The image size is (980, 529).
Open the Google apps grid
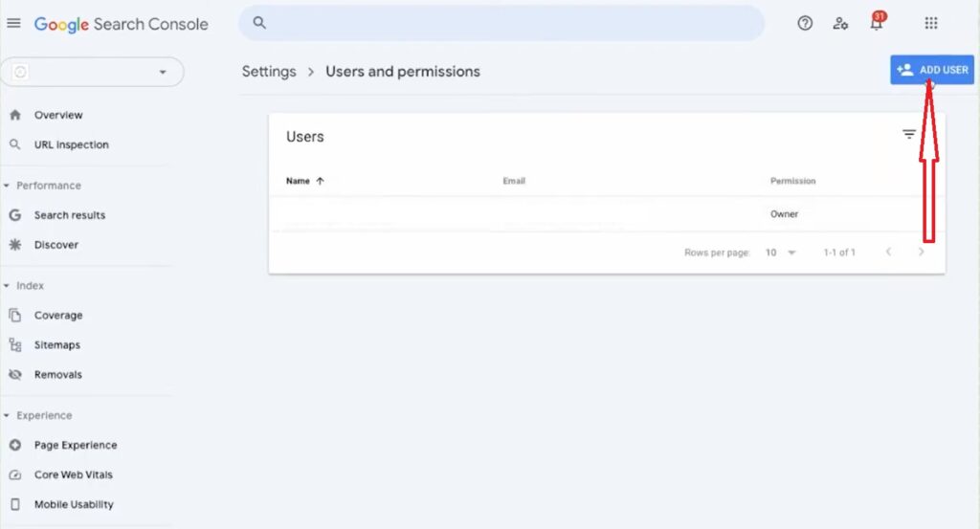click(931, 23)
